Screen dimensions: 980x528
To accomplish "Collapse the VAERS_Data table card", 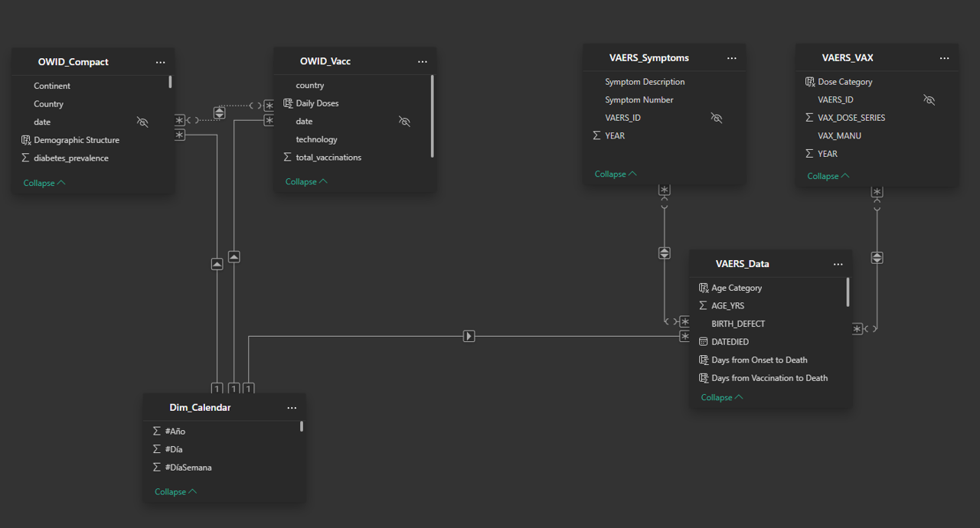I will (x=722, y=397).
